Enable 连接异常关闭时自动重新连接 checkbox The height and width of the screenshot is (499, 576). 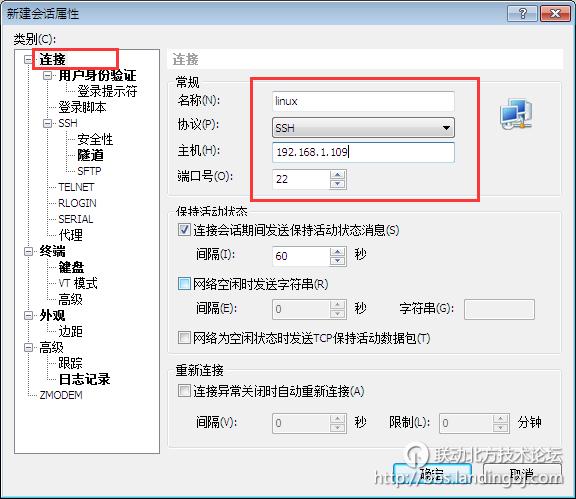pos(184,391)
